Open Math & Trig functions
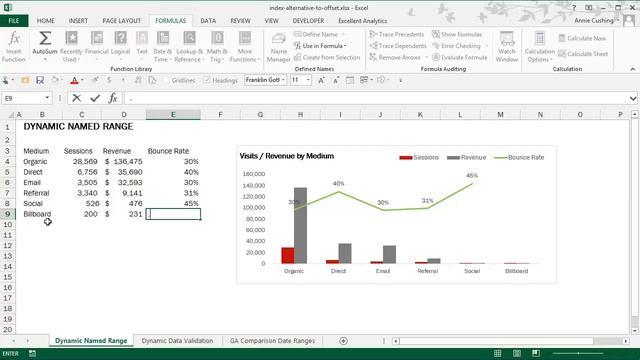 217,47
